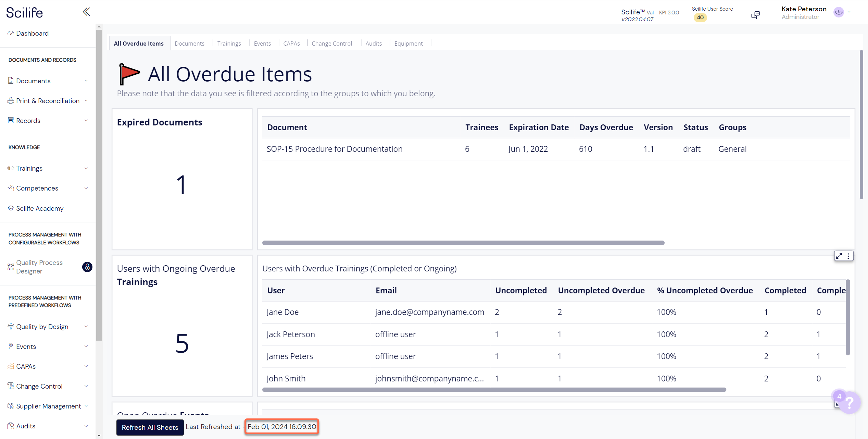The image size is (868, 439).
Task: Open Dashboard from the sidebar
Action: pyautogui.click(x=32, y=33)
